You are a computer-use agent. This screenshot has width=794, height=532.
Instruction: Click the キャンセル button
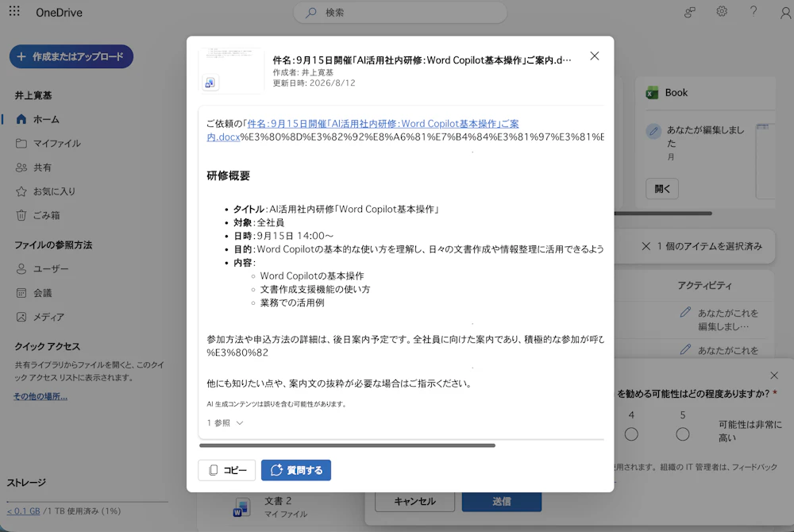(x=414, y=501)
